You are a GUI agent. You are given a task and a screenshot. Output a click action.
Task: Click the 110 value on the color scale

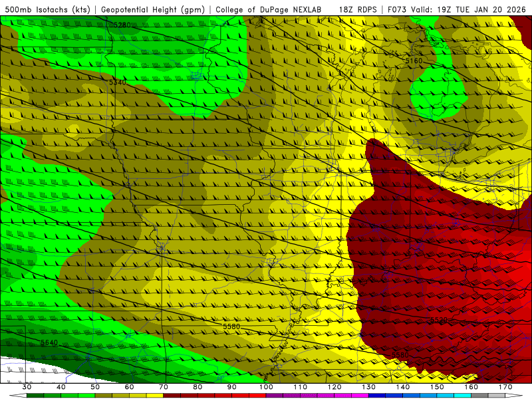pos(301,387)
